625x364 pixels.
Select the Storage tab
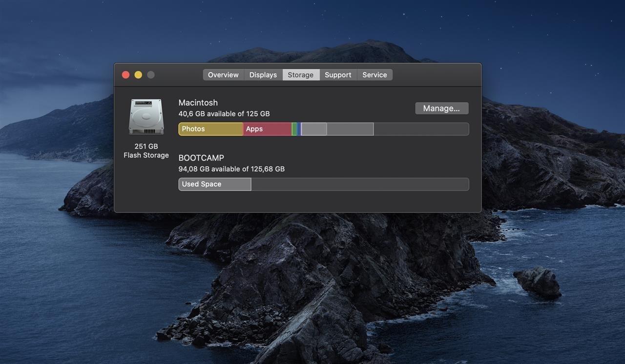[x=301, y=75]
